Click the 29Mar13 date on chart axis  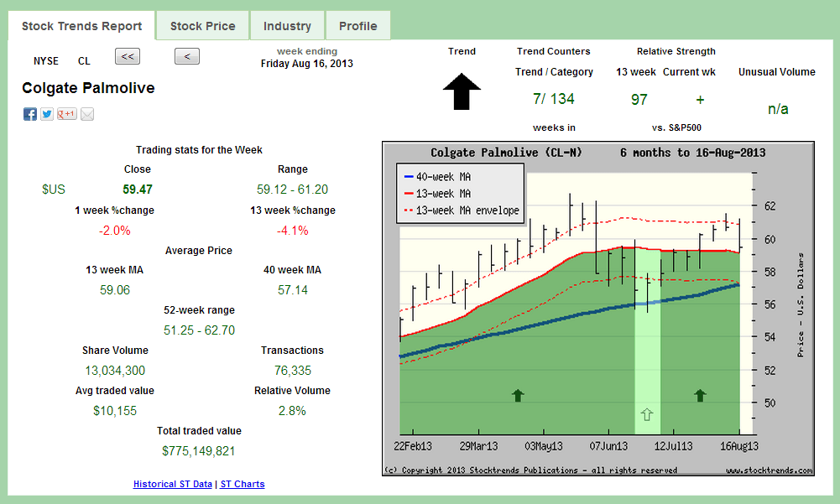pos(478,446)
